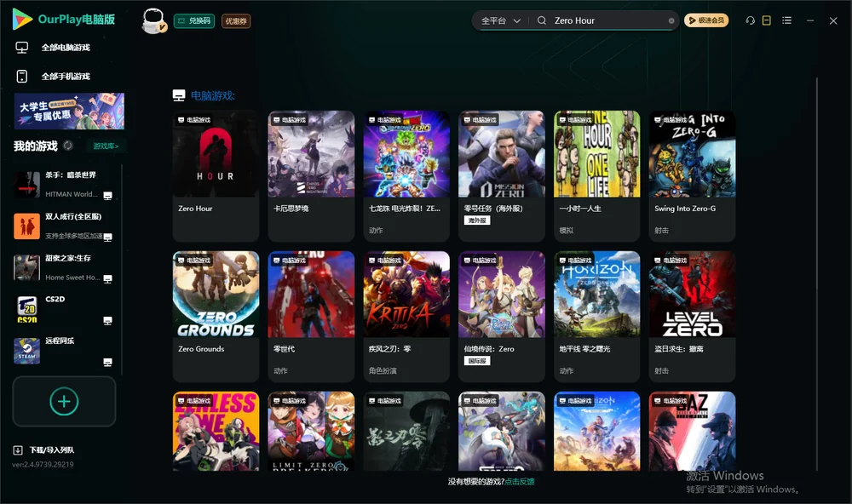852x504 pixels.
Task: Open the user avatar profile icon
Action: (x=153, y=21)
